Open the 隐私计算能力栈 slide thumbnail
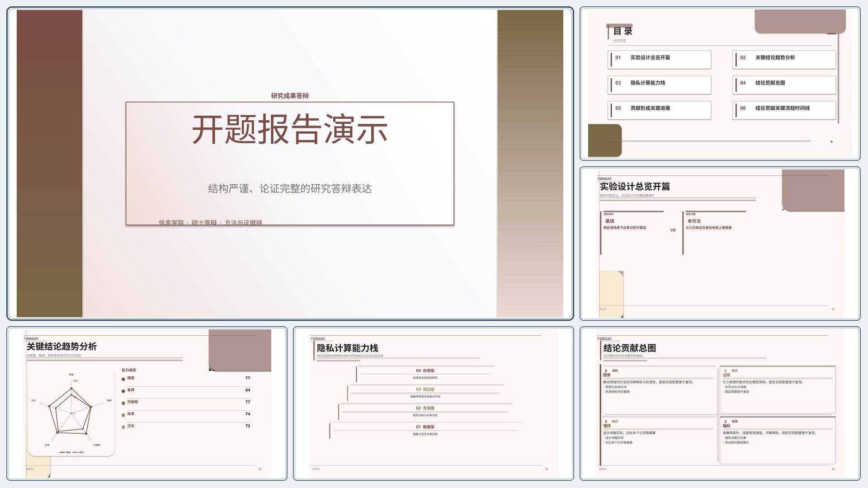Image resolution: width=868 pixels, height=488 pixels. (x=433, y=404)
